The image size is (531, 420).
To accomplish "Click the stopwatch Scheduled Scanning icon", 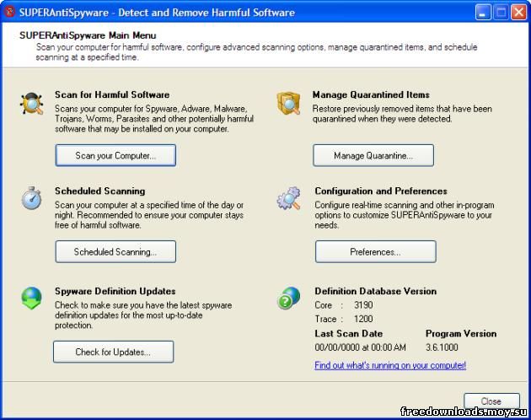I will [x=32, y=199].
